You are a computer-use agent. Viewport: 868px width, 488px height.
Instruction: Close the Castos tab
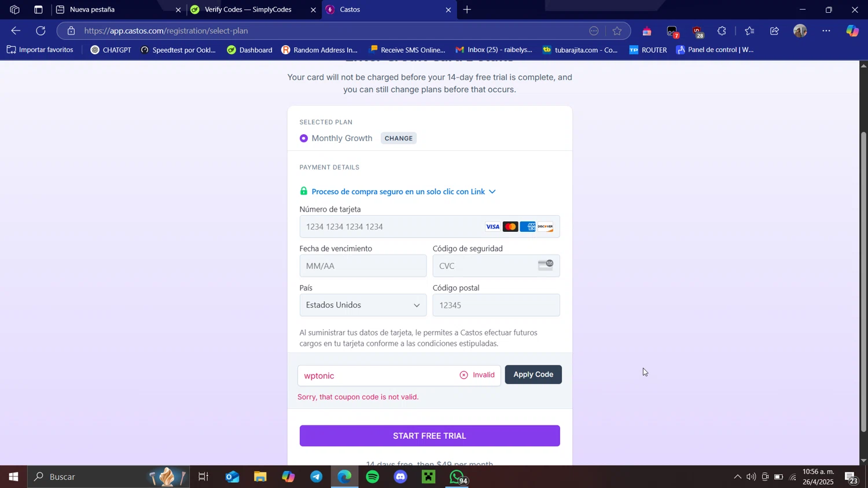(x=448, y=10)
